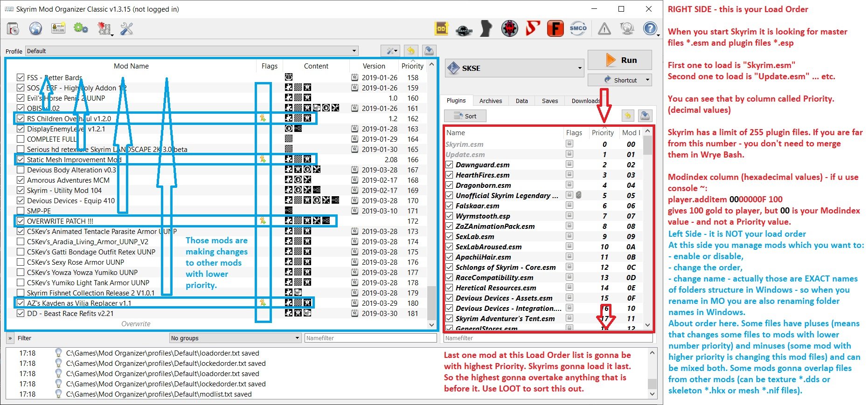Viewport: 868px width, 405px height.
Task: Click the log panel vertical scrollbar
Action: [652, 373]
